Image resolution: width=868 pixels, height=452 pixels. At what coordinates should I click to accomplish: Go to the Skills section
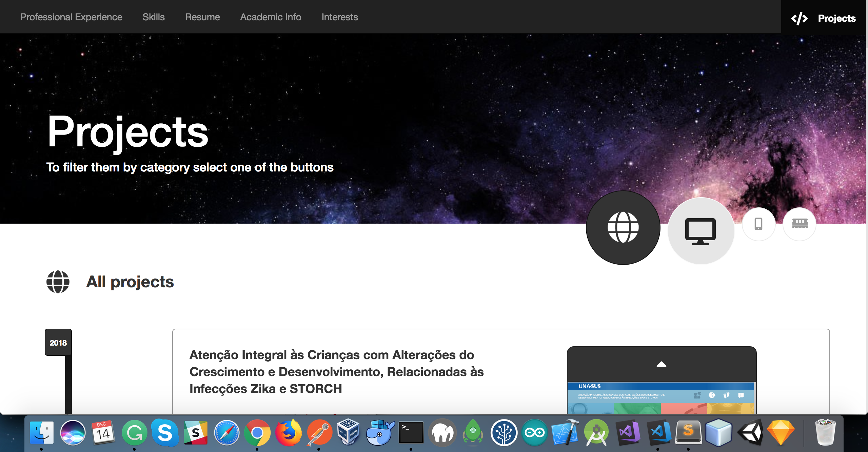click(154, 17)
